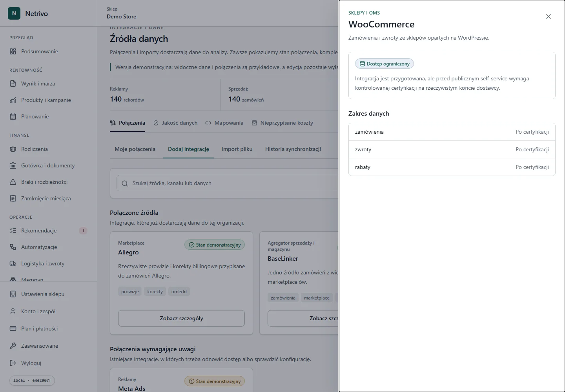Screen dimensions: 565x392
Task: Click the Połączenia tab icon
Action: 113,123
